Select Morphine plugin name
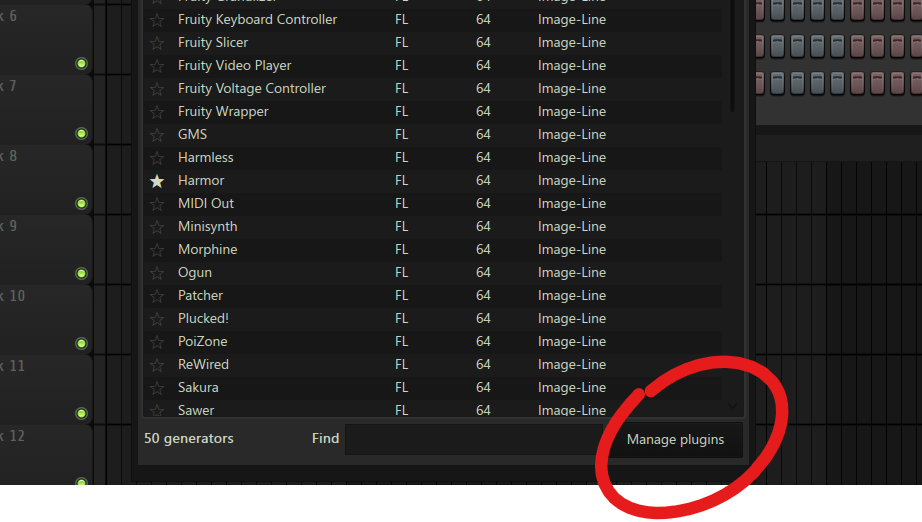 pos(208,249)
